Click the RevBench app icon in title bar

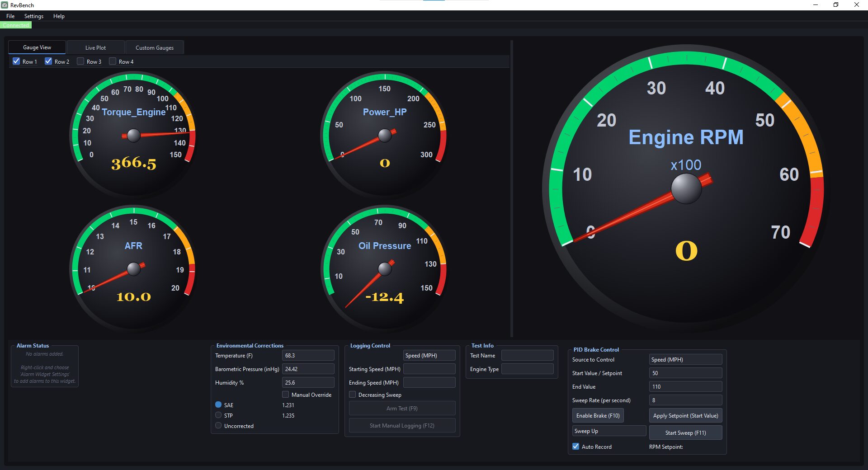5,5
